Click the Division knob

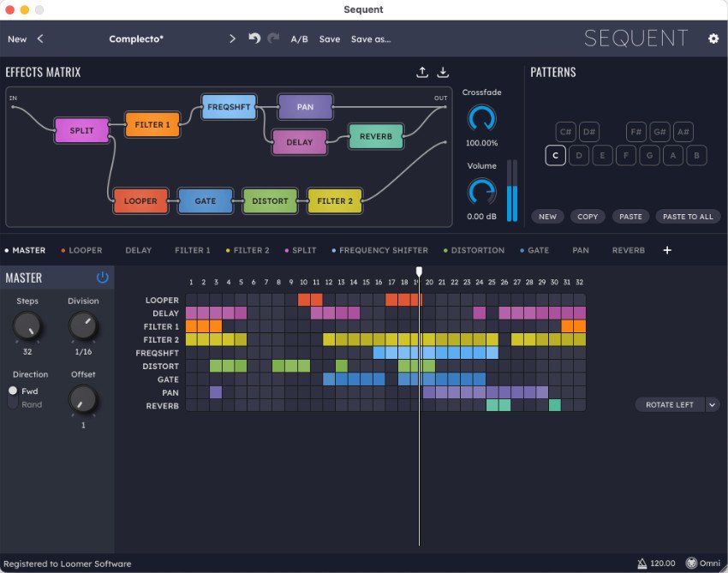click(83, 325)
